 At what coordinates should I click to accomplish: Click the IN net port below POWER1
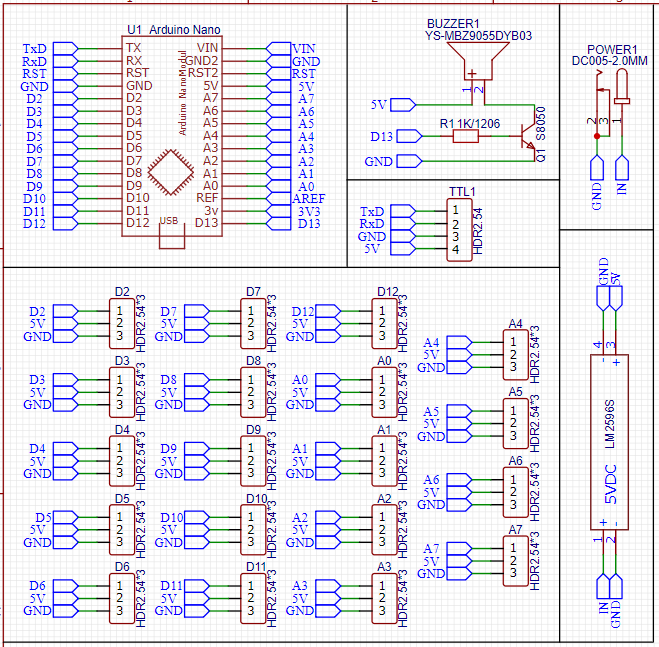622,168
